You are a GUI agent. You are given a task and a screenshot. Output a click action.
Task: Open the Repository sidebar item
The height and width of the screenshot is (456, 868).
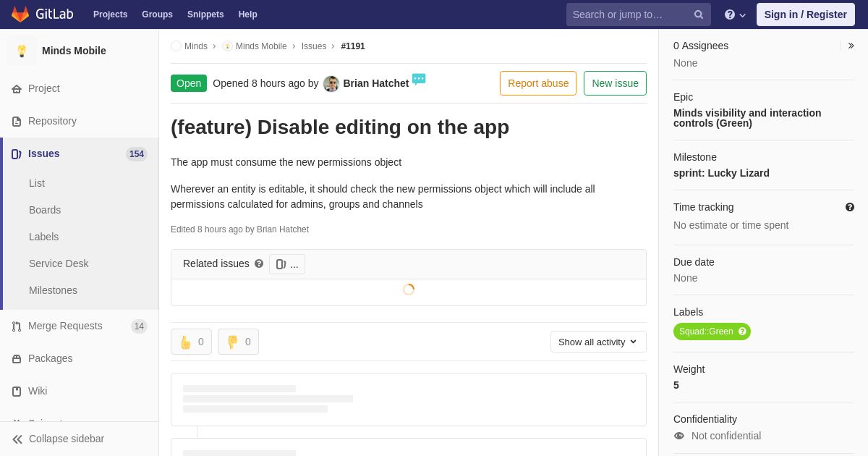[52, 121]
